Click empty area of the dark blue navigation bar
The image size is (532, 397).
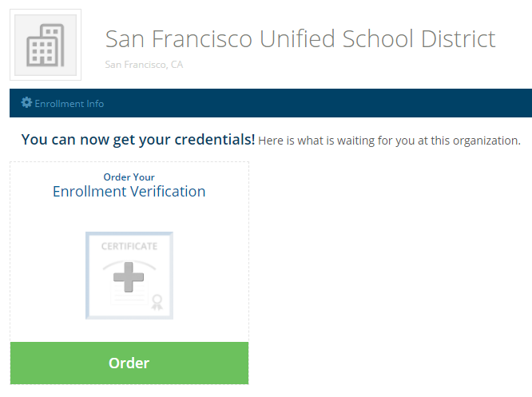point(320,103)
